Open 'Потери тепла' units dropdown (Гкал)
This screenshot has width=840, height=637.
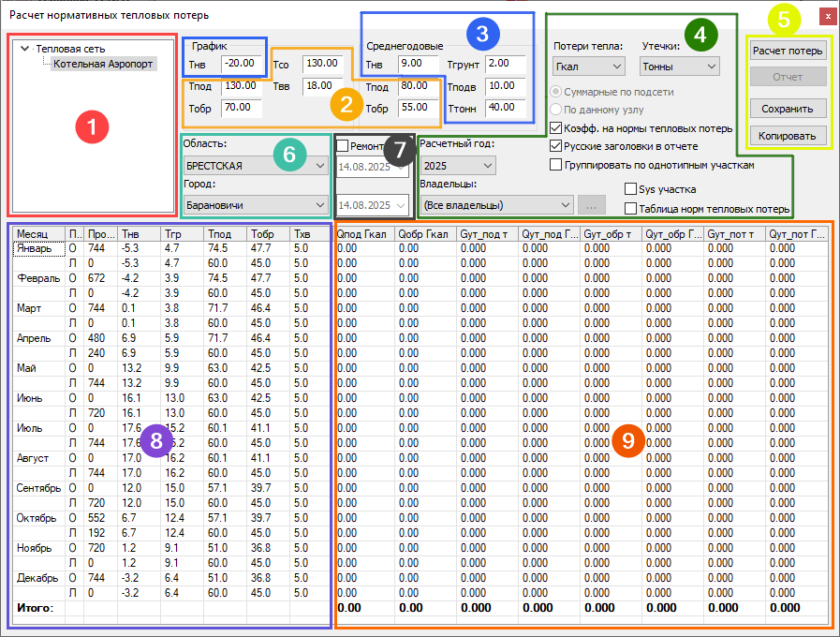click(x=588, y=67)
